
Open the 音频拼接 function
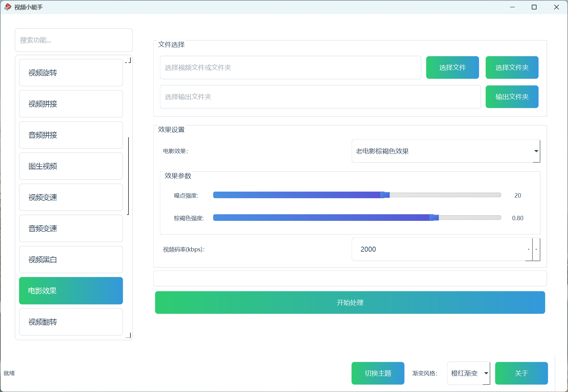coord(71,135)
